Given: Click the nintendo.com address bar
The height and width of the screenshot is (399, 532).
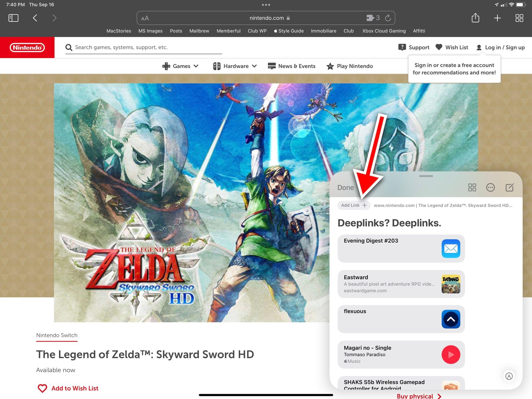Looking at the screenshot, I should (x=266, y=18).
